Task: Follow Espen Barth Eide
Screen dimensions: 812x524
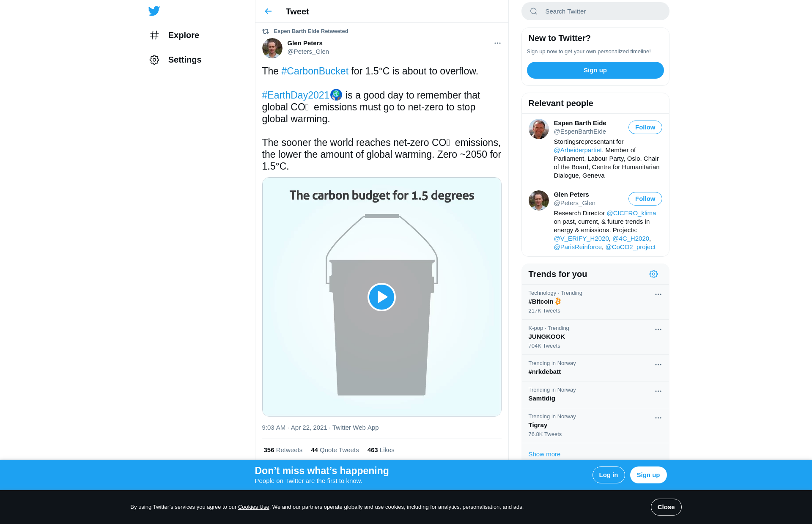Action: pos(645,127)
